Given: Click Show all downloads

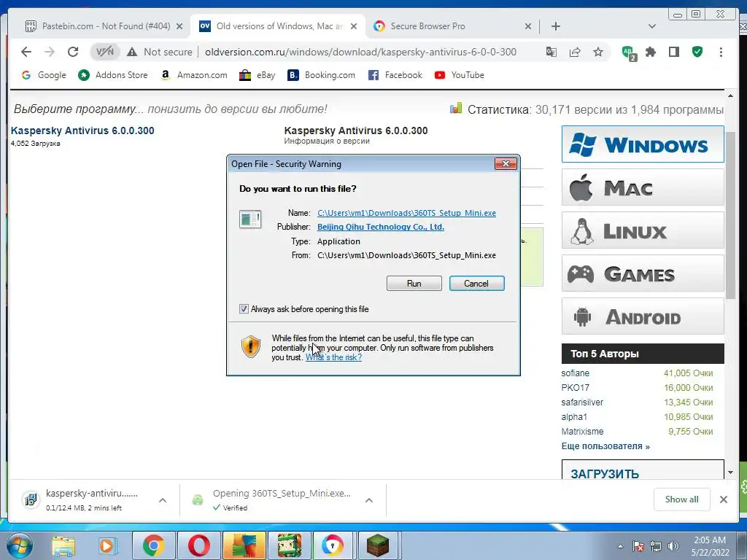Looking at the screenshot, I should click(682, 499).
